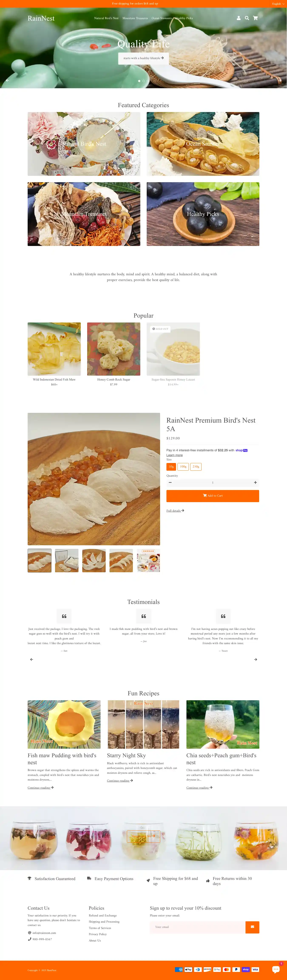The width and height of the screenshot is (287, 980).
Task: Open the chat bubble widget
Action: tap(276, 969)
